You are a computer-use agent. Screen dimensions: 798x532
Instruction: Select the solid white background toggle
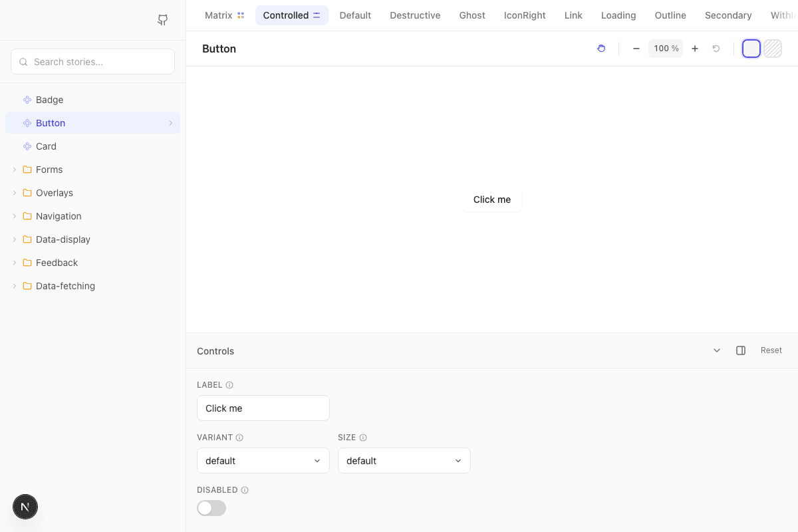click(x=751, y=48)
